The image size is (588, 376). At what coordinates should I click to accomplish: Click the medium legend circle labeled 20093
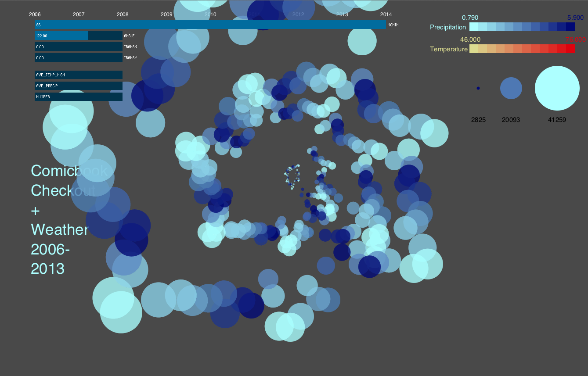(x=511, y=88)
